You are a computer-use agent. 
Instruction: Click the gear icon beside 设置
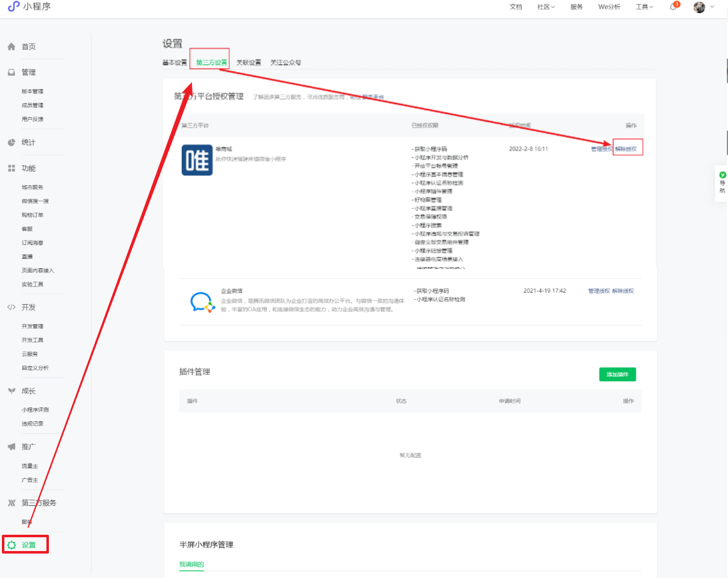click(x=11, y=545)
